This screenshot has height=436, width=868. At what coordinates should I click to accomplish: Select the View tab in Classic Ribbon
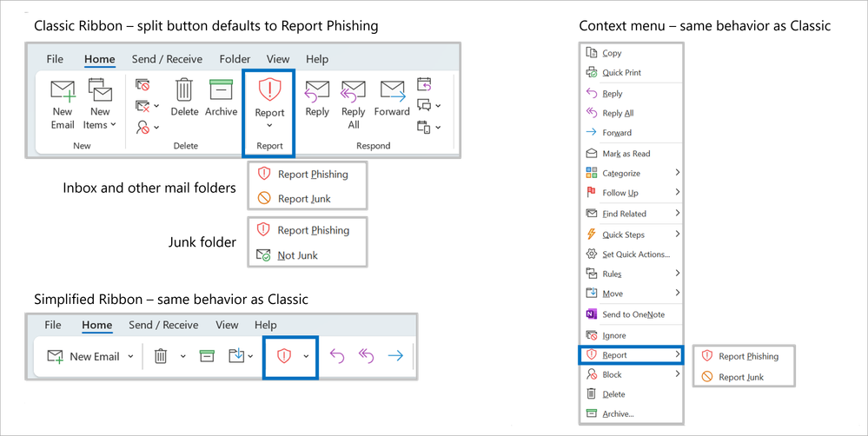point(278,59)
